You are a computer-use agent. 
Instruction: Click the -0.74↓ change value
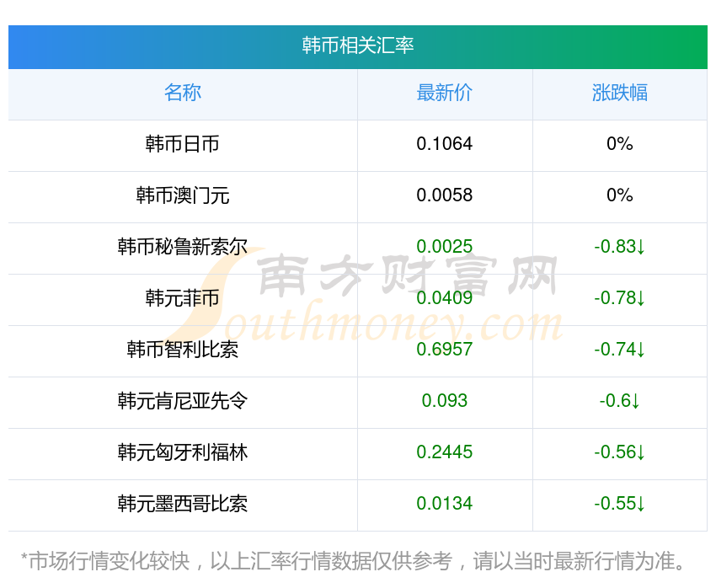click(620, 350)
